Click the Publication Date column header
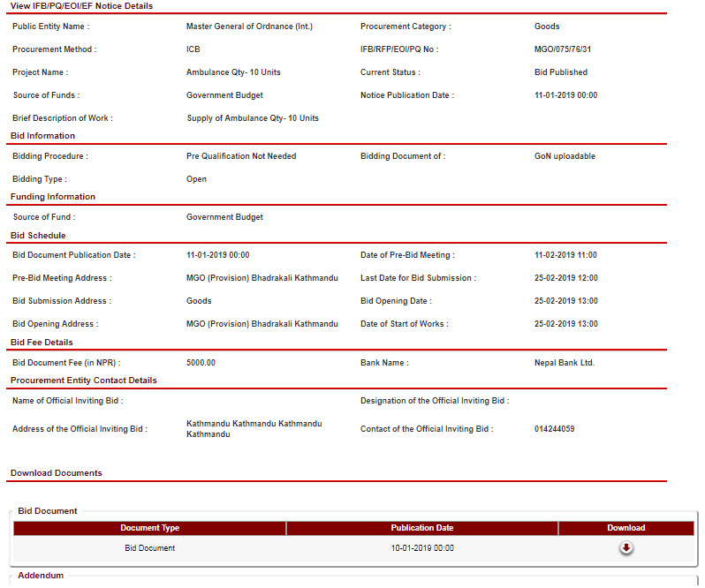The height and width of the screenshot is (588, 705). coord(421,528)
